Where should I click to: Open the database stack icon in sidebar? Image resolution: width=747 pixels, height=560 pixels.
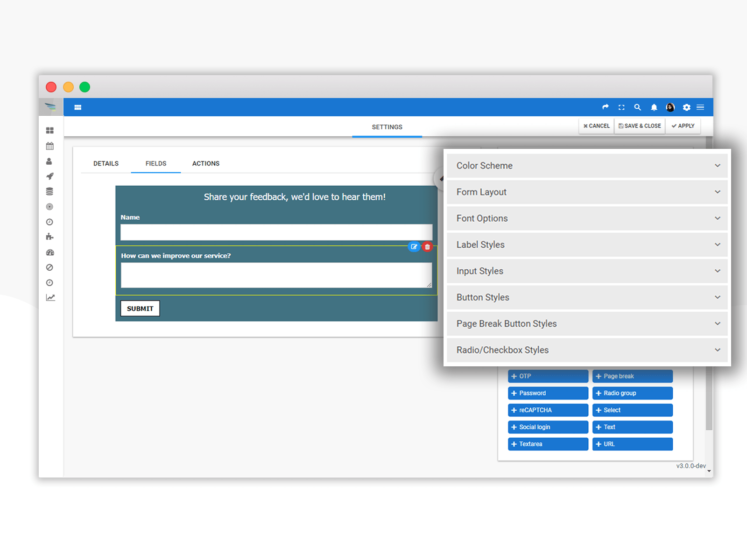pos(49,191)
